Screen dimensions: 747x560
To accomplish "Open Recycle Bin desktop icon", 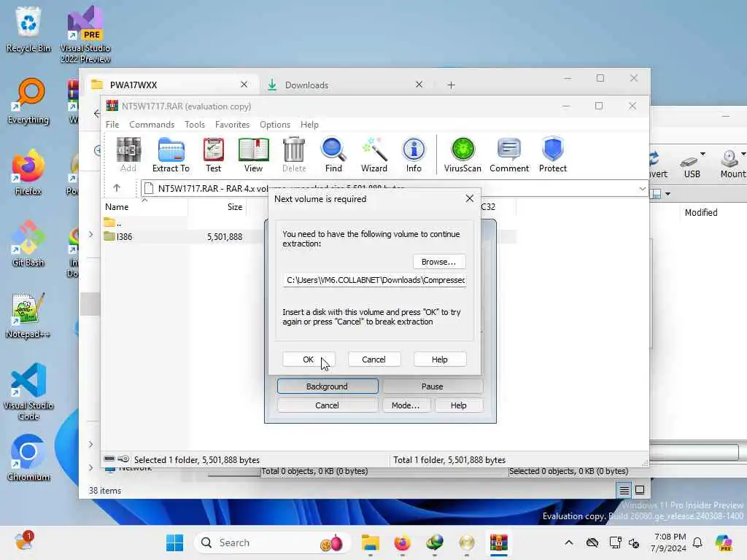I will pyautogui.click(x=28, y=29).
